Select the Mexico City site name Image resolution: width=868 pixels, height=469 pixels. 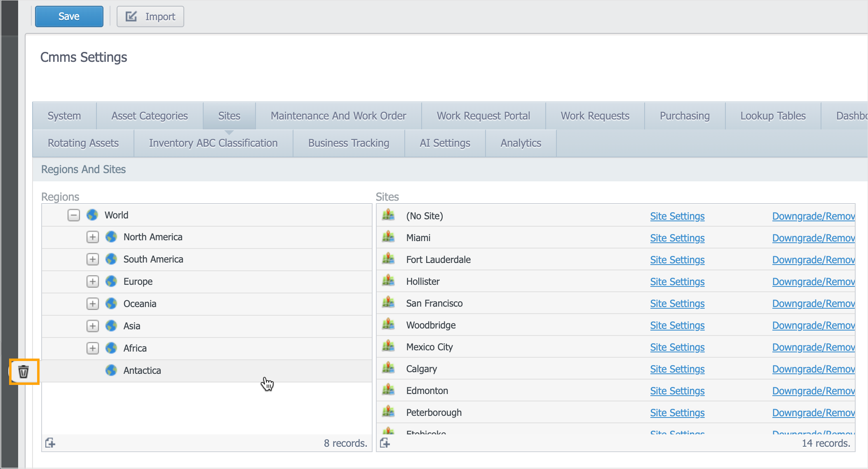pyautogui.click(x=429, y=347)
